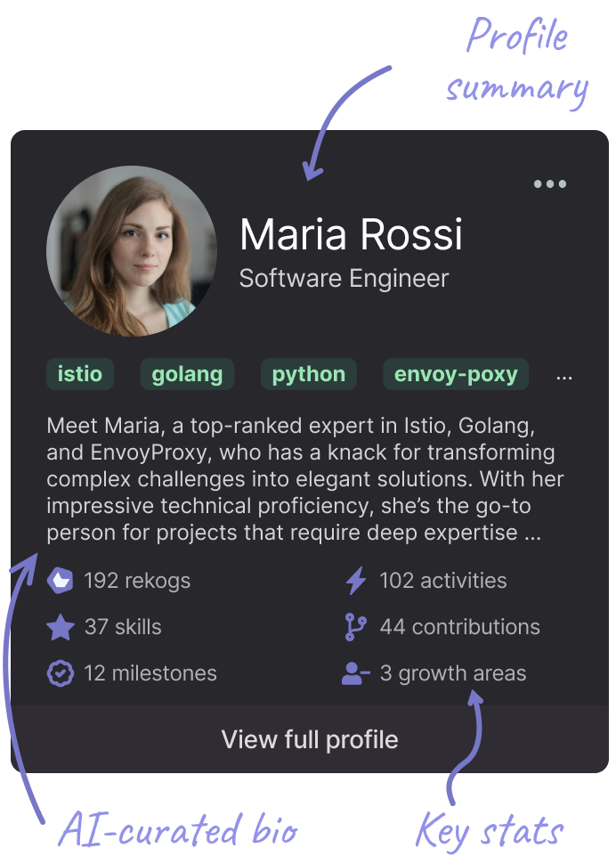
Task: Expand more skill tags ellipsis
Action: click(x=564, y=377)
